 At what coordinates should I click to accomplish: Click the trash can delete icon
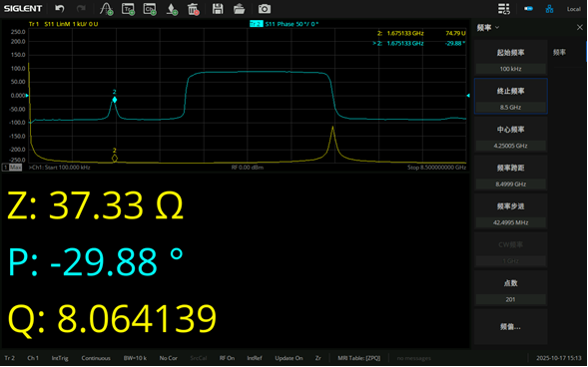194,9
